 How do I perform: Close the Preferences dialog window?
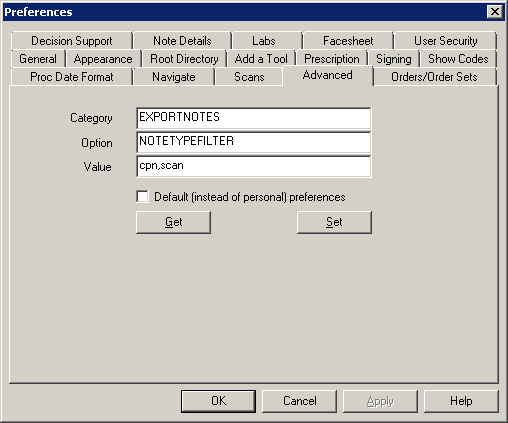click(495, 12)
